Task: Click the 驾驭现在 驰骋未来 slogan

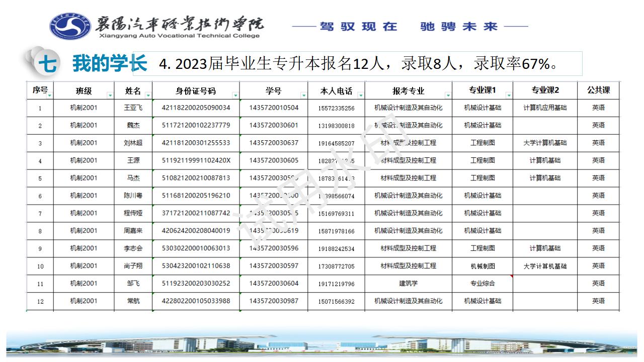Action: (410, 27)
